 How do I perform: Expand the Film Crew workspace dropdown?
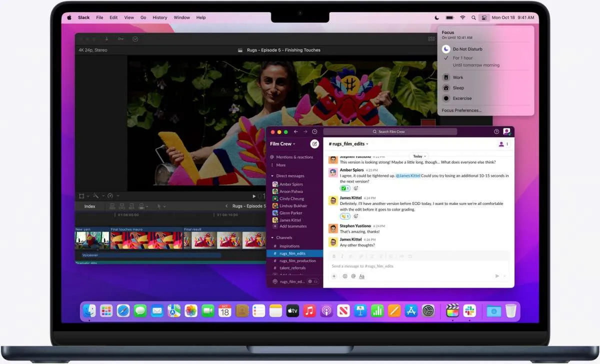coord(282,144)
